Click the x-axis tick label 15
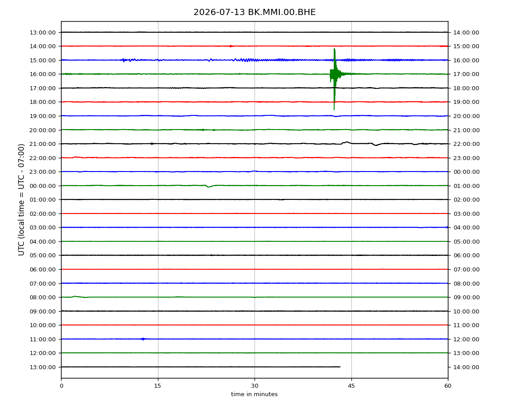Image resolution: width=509 pixels, height=420 pixels. pyautogui.click(x=158, y=386)
